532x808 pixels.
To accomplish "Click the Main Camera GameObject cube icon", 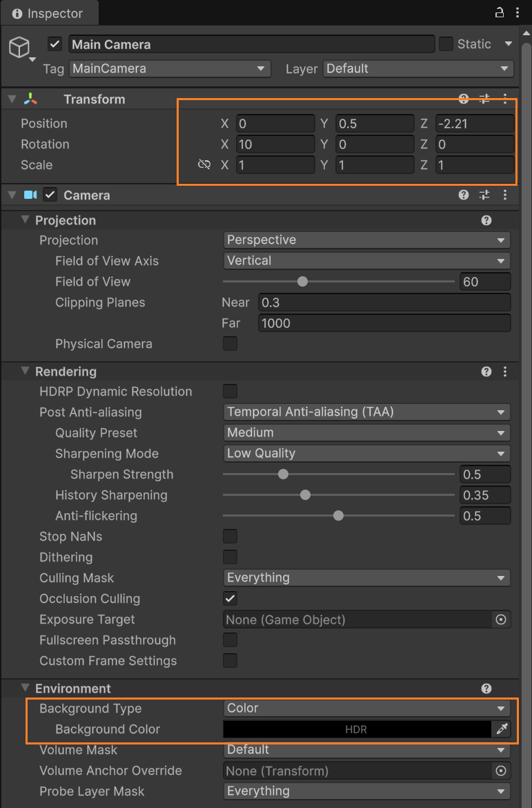I will coord(19,48).
